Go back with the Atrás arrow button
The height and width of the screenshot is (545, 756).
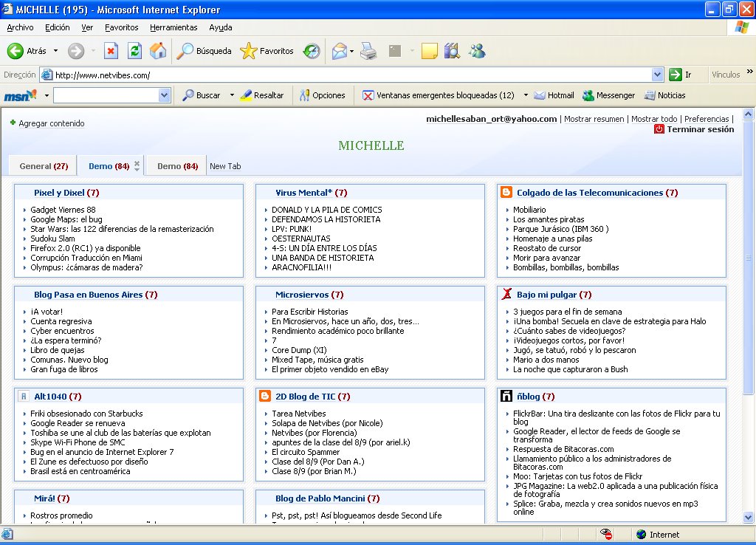tap(27, 51)
